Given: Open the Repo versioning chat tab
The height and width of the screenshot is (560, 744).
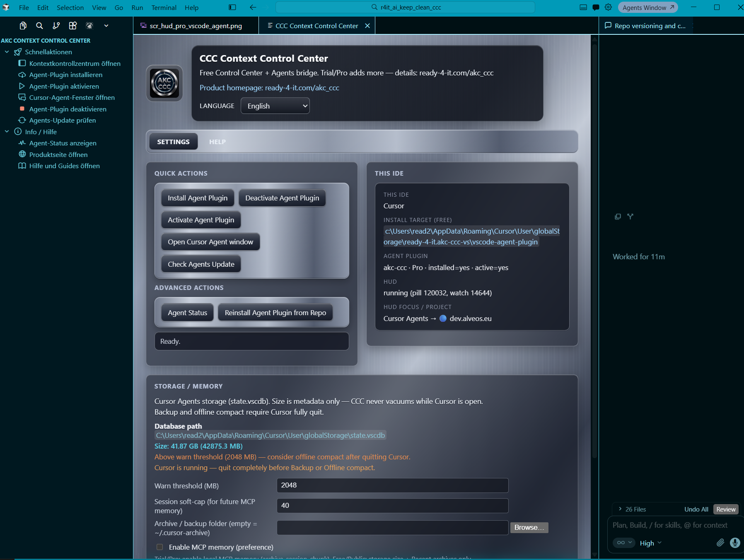Looking at the screenshot, I should [x=645, y=26].
